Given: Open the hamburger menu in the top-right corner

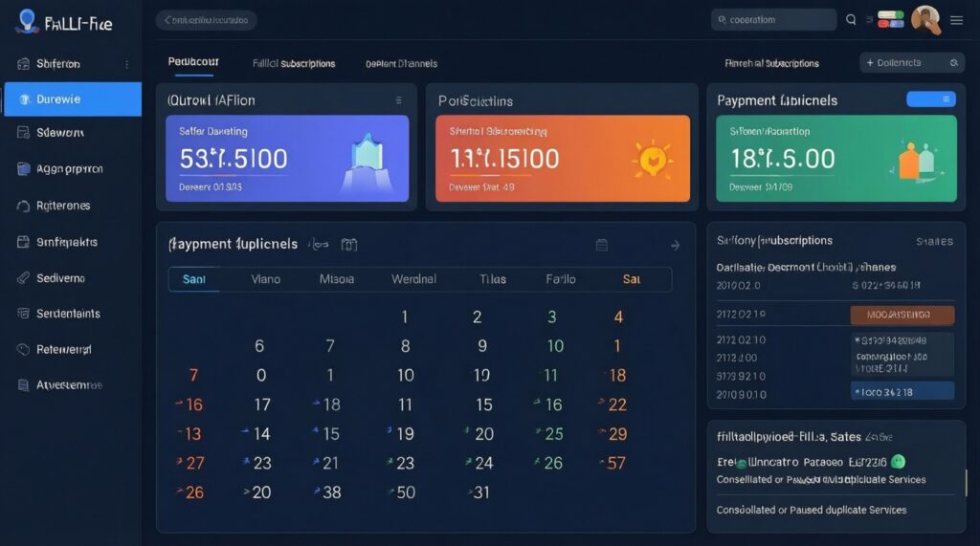Looking at the screenshot, I should click(x=956, y=19).
